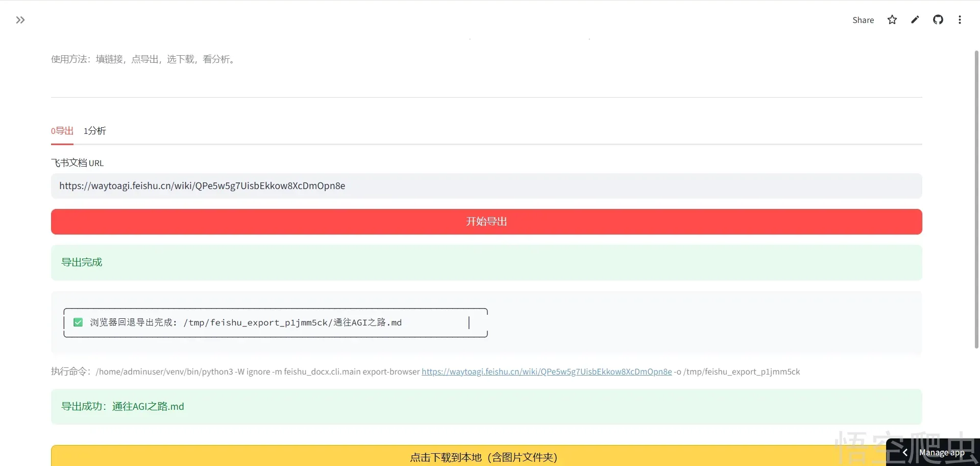980x466 pixels.
Task: Expand the sidebar with the double-chevron icon
Action: (20, 20)
